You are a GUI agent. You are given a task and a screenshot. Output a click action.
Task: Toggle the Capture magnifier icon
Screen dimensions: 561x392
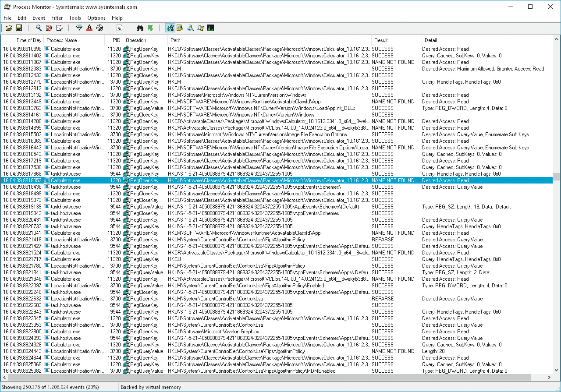tap(39, 28)
